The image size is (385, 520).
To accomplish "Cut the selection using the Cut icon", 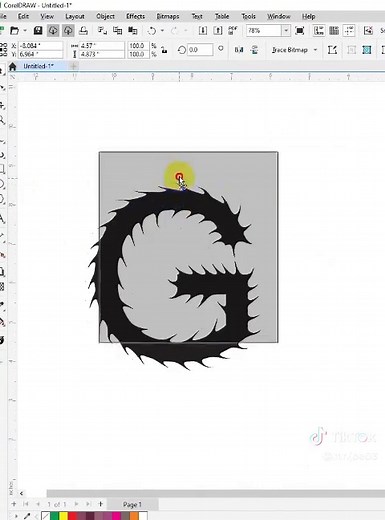I will point(102,31).
